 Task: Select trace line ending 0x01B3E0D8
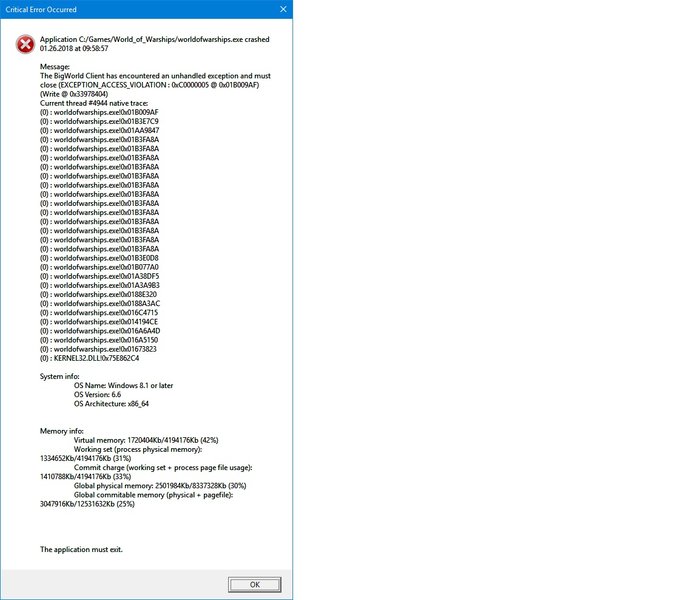(99, 258)
